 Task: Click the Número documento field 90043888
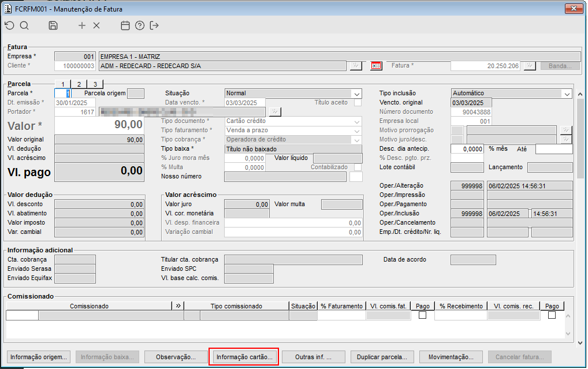[471, 112]
